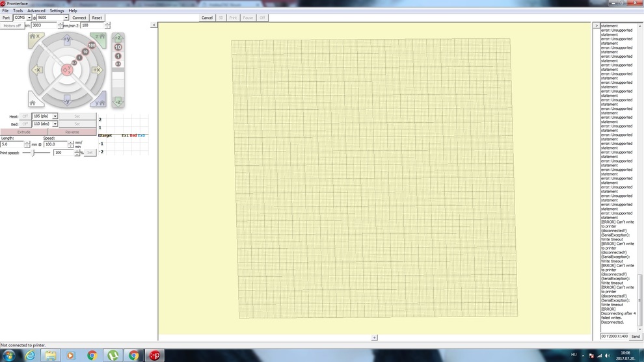The width and height of the screenshot is (644, 362).
Task: Open µTorrent from the taskbar
Action: (113, 355)
